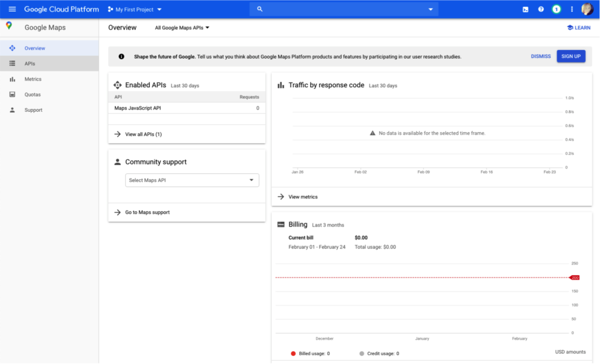Focus the top search bar field
600x364 pixels.
(343, 9)
